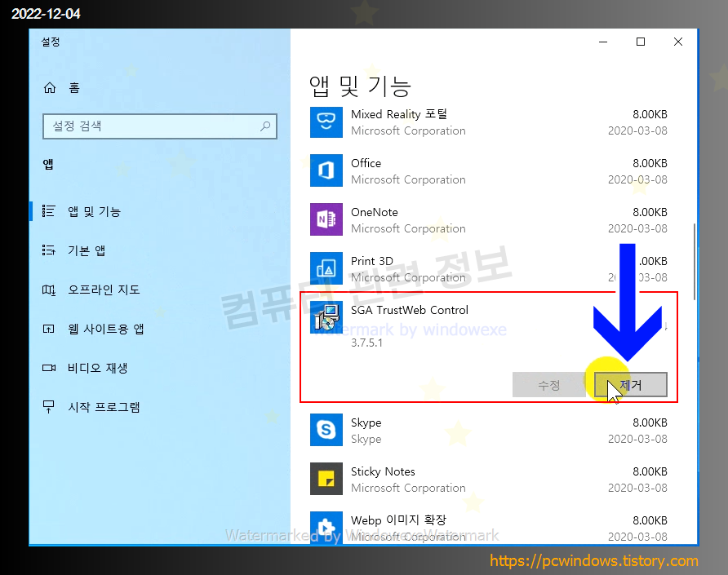This screenshot has width=728, height=575.
Task: Click the 비디오 재생 camera icon
Action: pos(49,368)
